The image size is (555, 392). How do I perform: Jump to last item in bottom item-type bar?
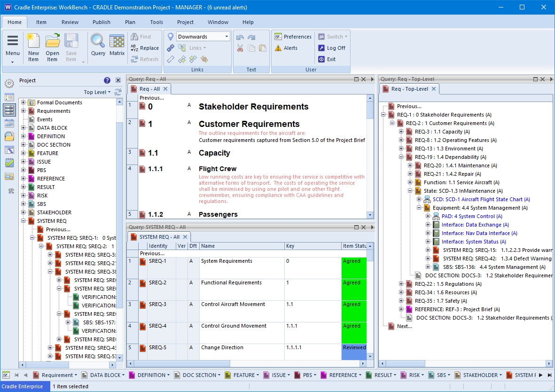tap(549, 375)
